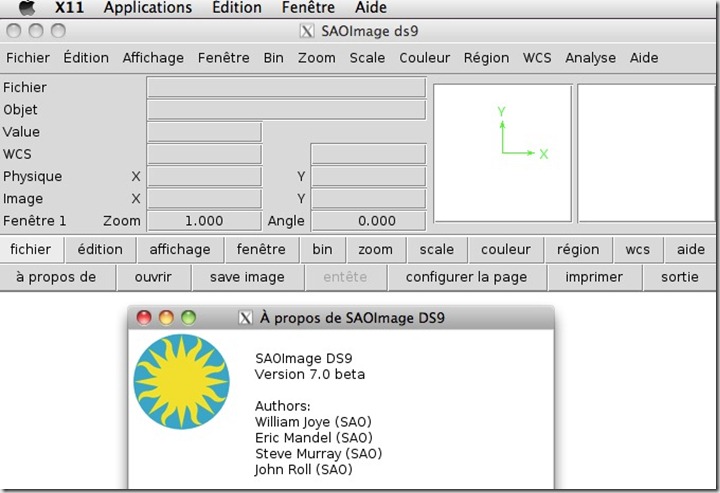Screen dimensions: 720x493
Task: Select the wcs button bar tab
Action: point(638,249)
